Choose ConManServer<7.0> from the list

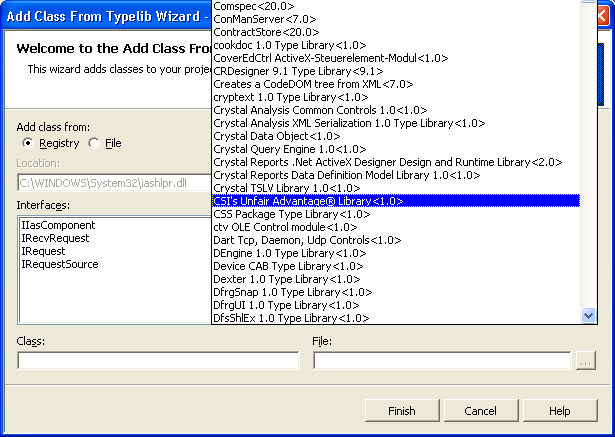point(396,19)
